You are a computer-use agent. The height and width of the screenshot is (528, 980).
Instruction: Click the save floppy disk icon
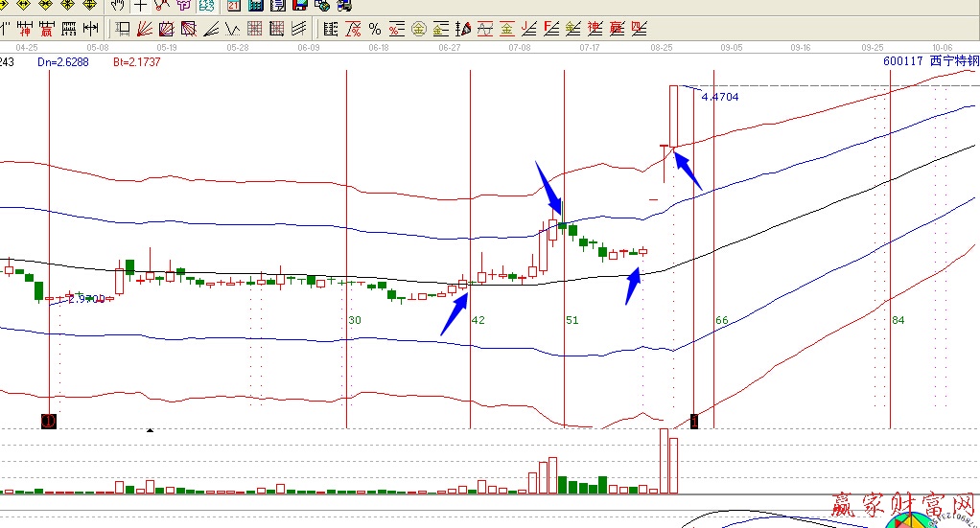[300, 6]
